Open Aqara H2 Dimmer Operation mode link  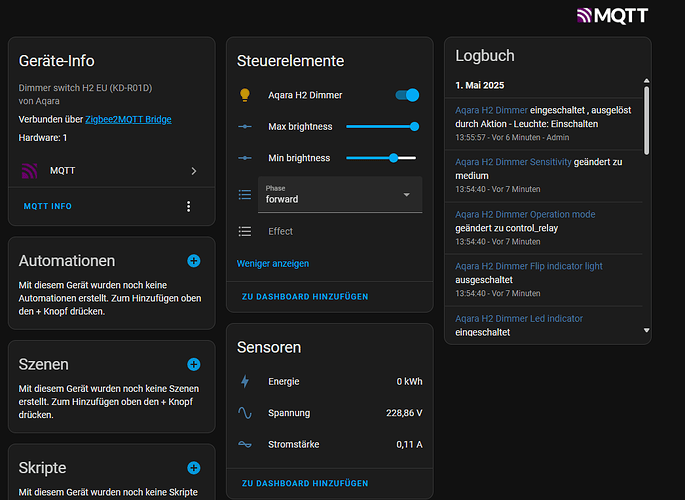tap(525, 214)
